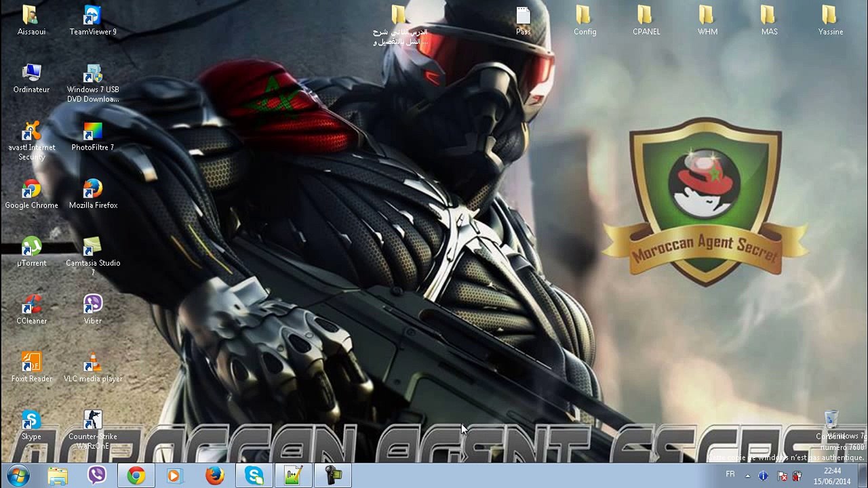Click the Show Desktop strip

coord(863,476)
